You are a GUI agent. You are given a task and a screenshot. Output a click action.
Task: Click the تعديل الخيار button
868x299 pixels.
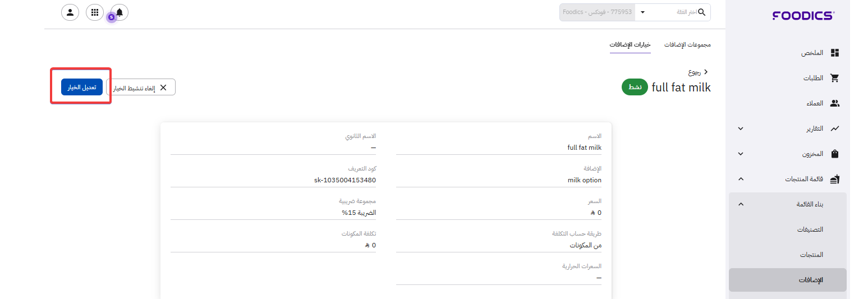tap(82, 87)
